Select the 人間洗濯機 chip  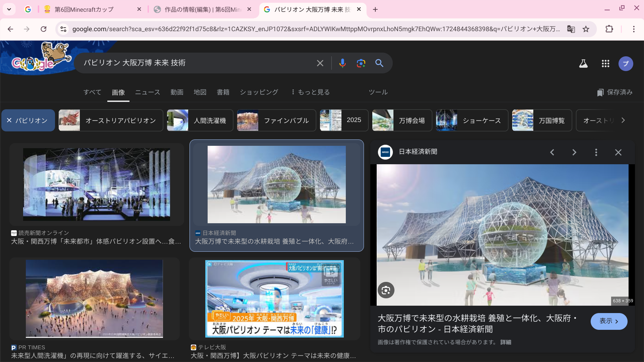(x=200, y=120)
